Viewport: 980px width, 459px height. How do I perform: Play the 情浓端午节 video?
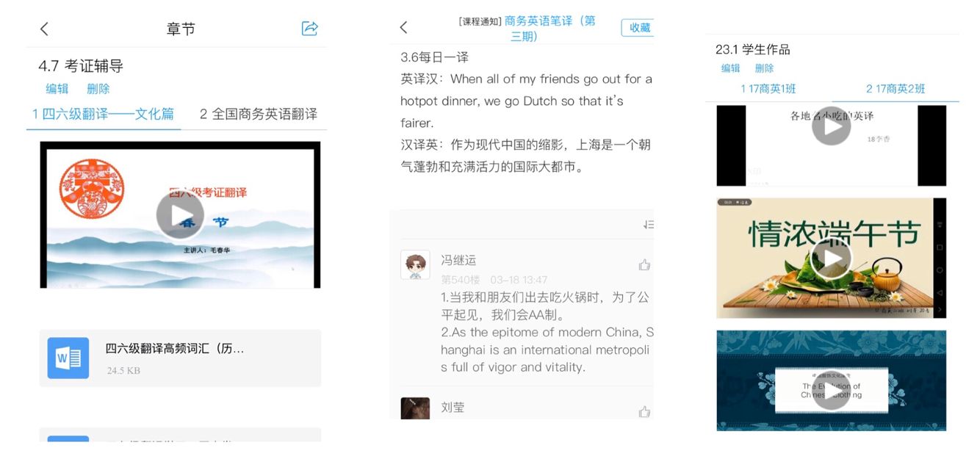pos(831,258)
